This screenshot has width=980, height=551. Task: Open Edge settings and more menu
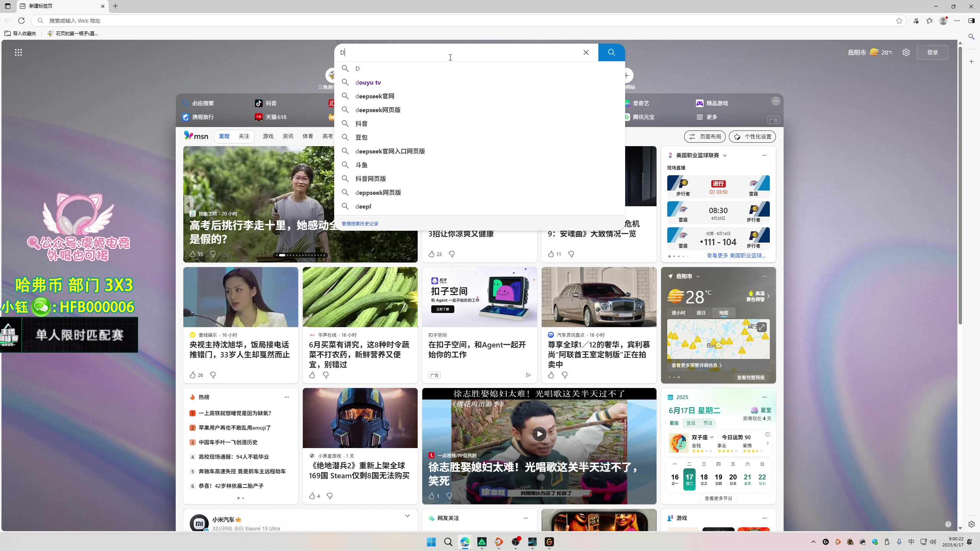click(x=957, y=21)
